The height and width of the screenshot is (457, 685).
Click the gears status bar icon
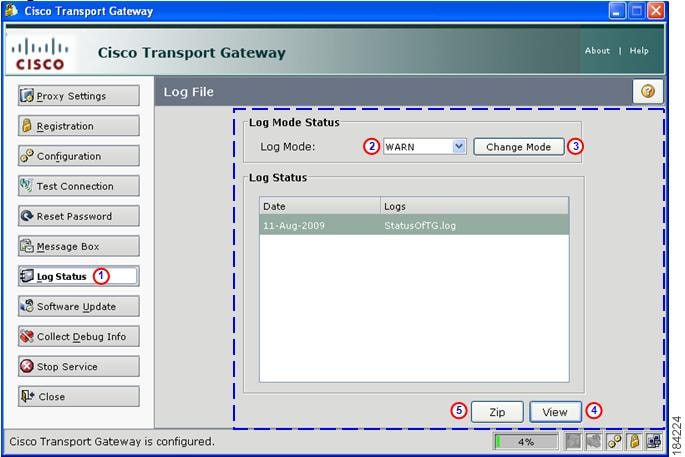coord(614,441)
